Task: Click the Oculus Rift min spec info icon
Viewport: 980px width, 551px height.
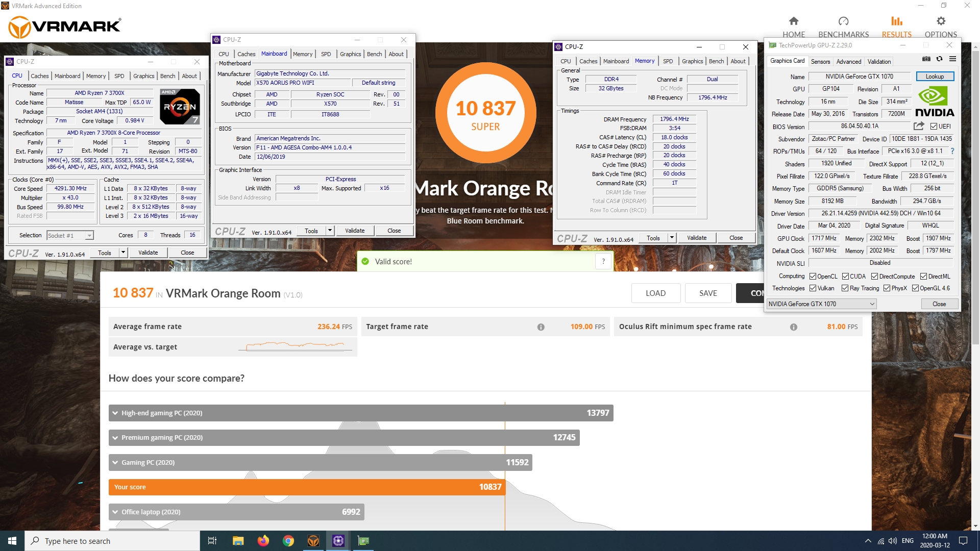Action: pyautogui.click(x=793, y=327)
